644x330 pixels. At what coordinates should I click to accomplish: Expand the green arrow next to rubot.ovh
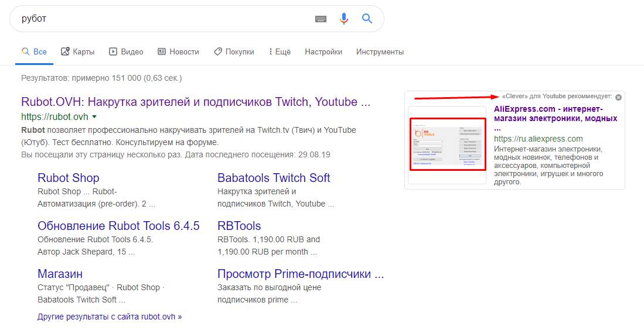click(94, 116)
